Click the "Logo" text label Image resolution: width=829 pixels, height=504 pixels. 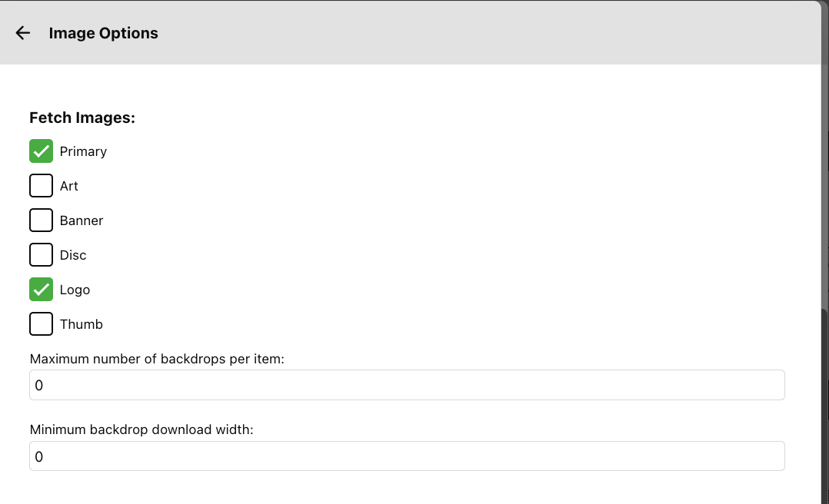click(75, 290)
